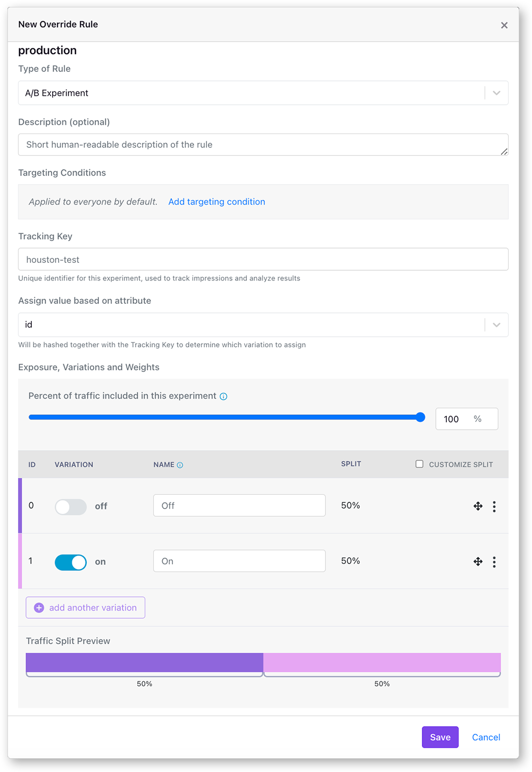Open the three-dot menu for the Off variation
Viewport: 532px width, 772px height.
pos(494,506)
